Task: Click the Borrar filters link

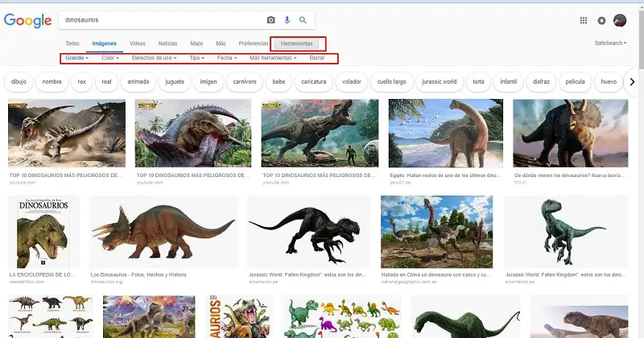Action: 317,58
